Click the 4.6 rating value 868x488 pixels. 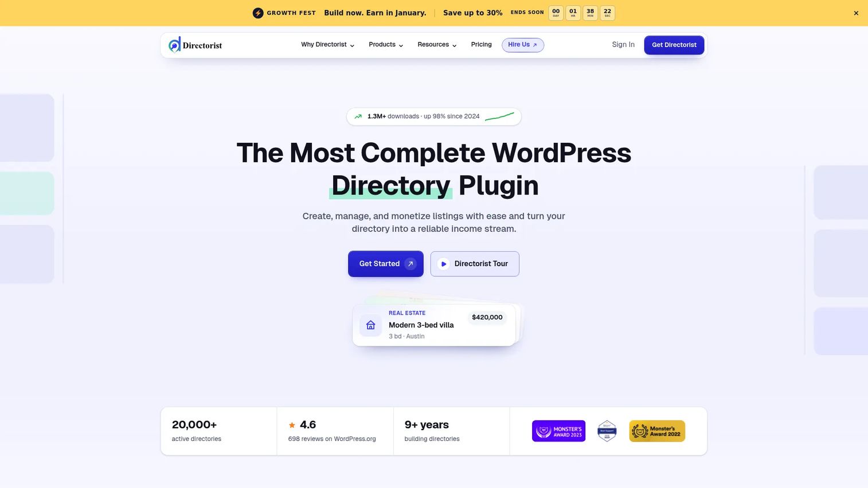pos(308,425)
